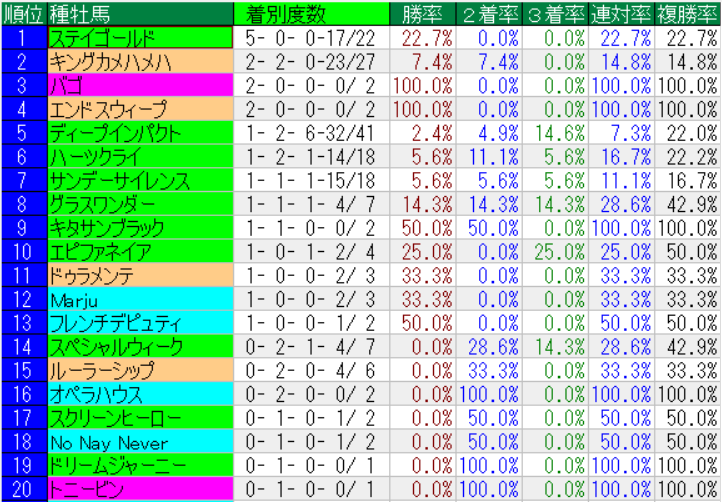This screenshot has height=502, width=722.
Task: Select the フレンチデピュティ sire cell
Action: click(140, 323)
